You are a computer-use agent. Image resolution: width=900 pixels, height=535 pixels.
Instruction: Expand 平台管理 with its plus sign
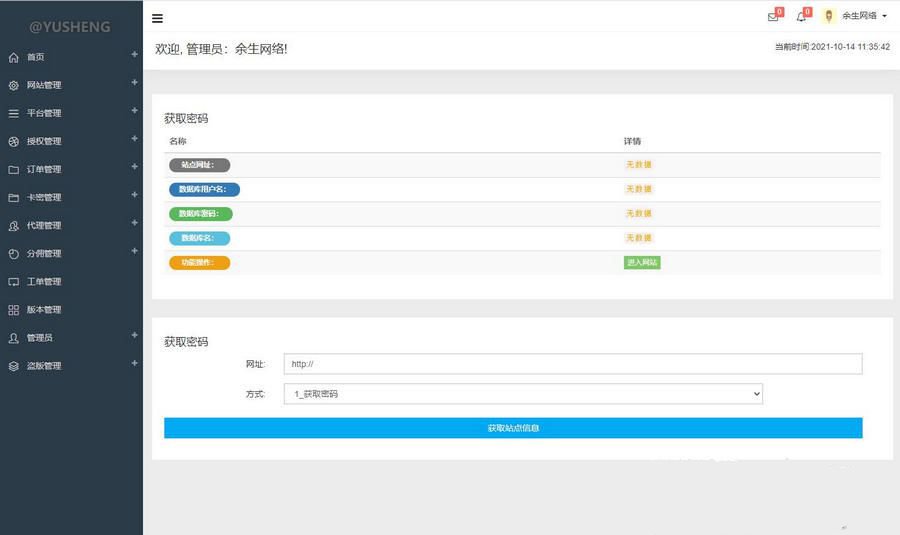[x=134, y=111]
